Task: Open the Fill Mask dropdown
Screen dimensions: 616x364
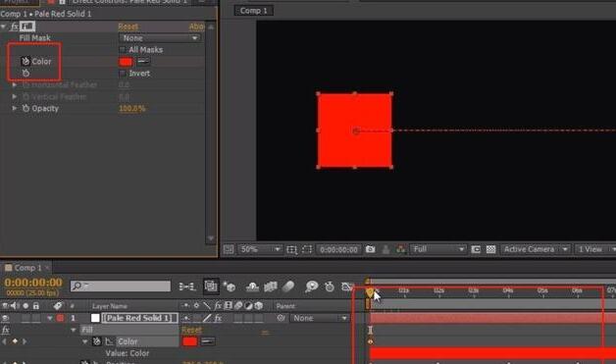Action: click(x=160, y=38)
